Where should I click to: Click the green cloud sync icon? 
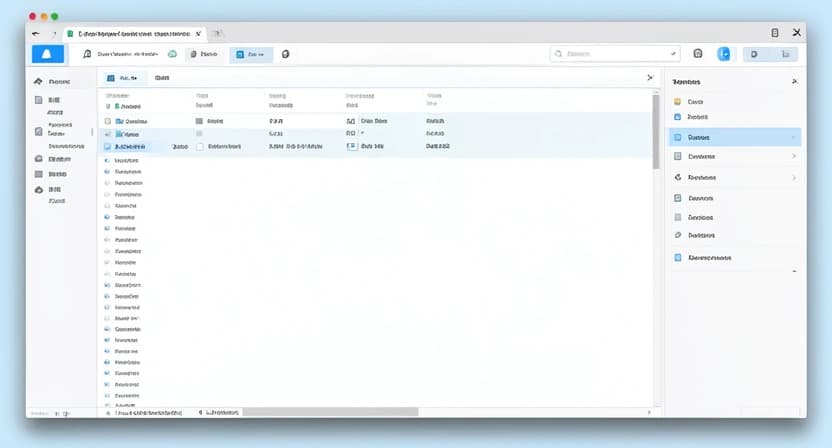click(x=172, y=54)
